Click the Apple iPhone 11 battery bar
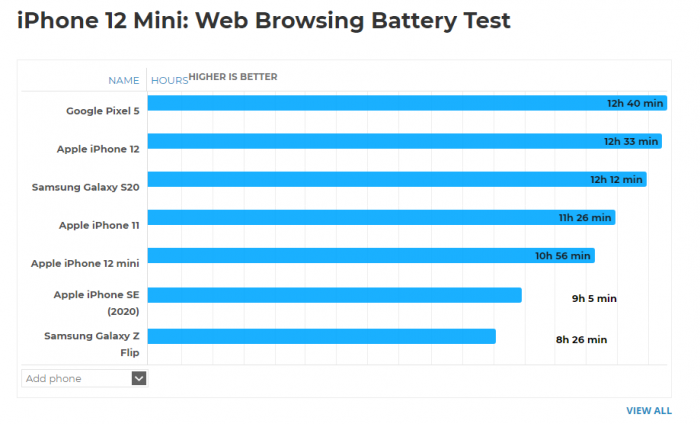 (380, 217)
